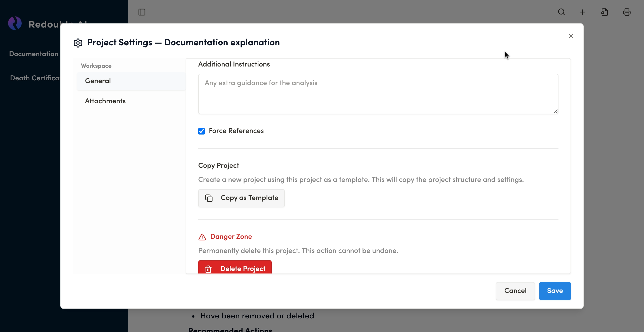Close the Project Settings dialog with X

[571, 36]
